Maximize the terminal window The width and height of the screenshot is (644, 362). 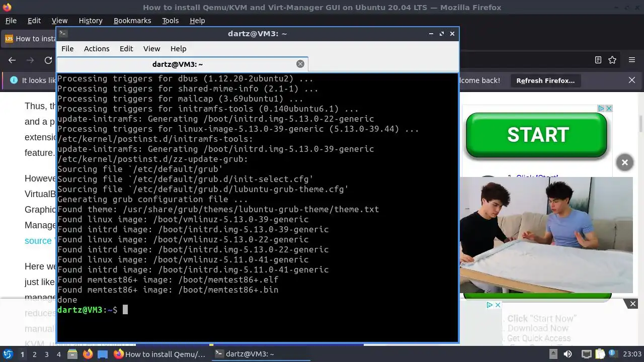click(x=442, y=34)
